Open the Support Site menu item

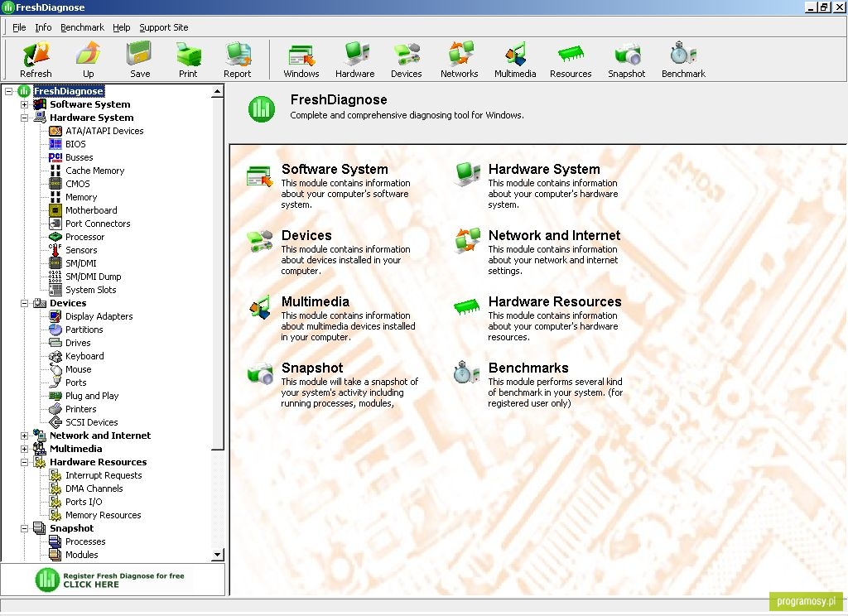point(164,27)
